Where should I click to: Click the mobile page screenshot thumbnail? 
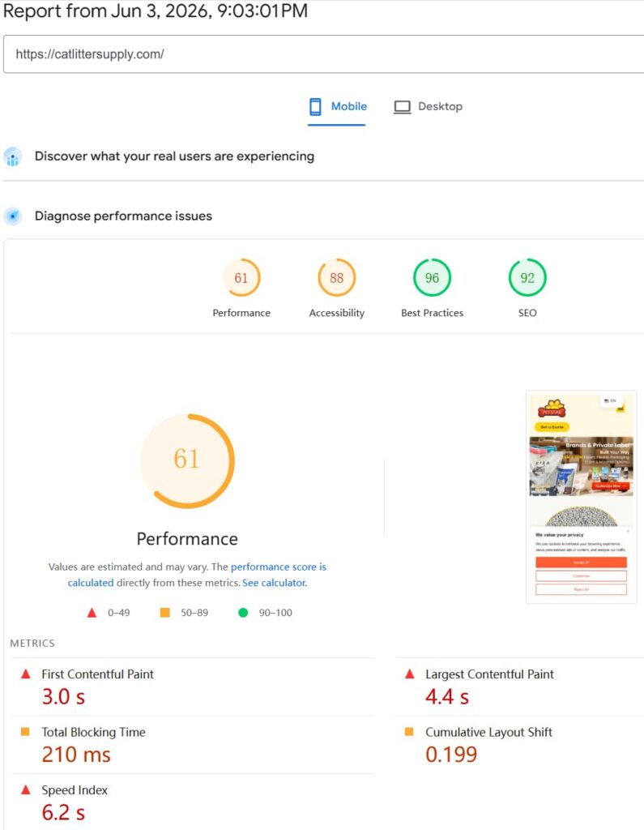581,497
